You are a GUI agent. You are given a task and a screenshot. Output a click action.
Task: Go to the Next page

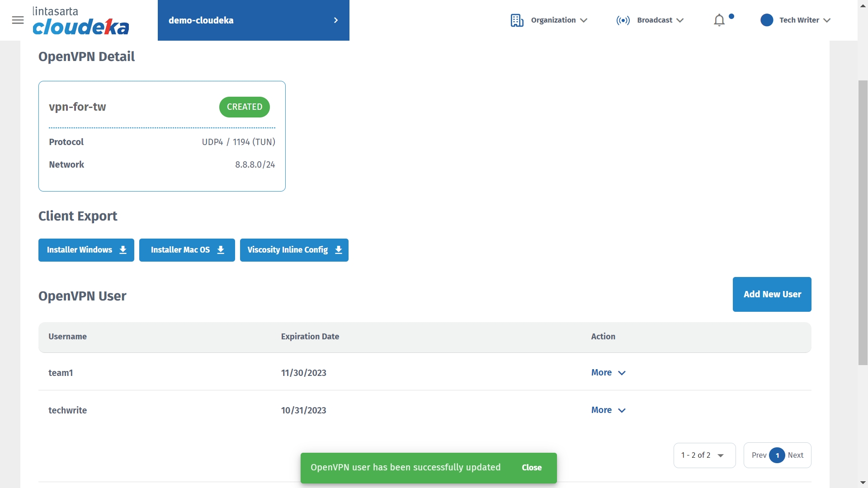click(795, 455)
